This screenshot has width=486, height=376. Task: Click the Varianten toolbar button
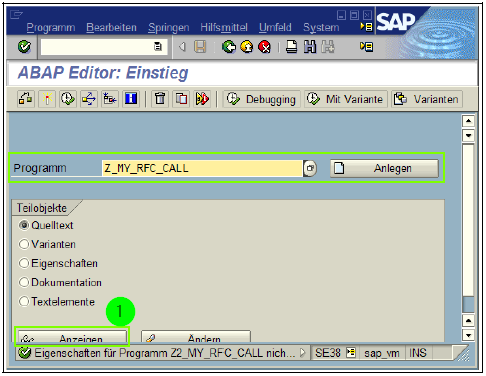(x=427, y=99)
